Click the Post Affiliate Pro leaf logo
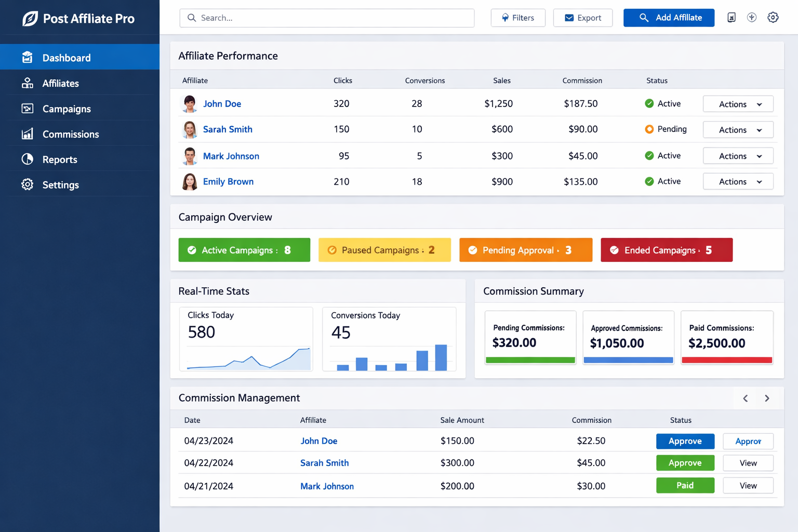 (29, 18)
